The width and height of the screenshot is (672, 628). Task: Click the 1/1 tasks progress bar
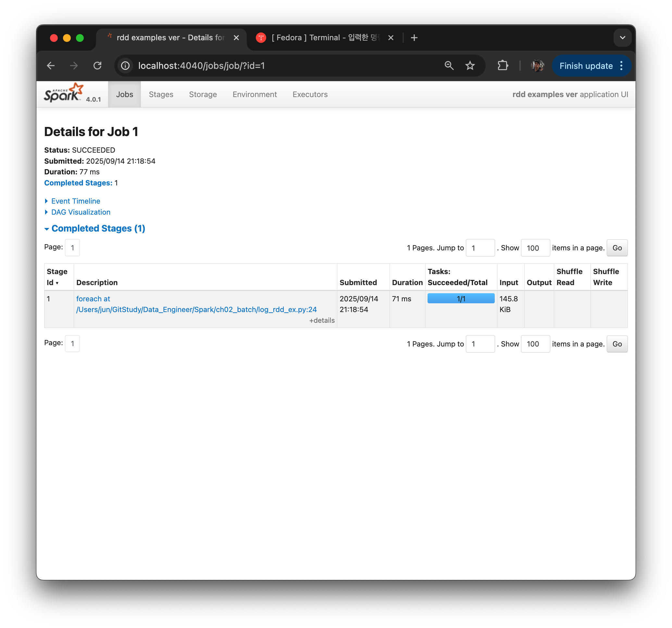461,298
